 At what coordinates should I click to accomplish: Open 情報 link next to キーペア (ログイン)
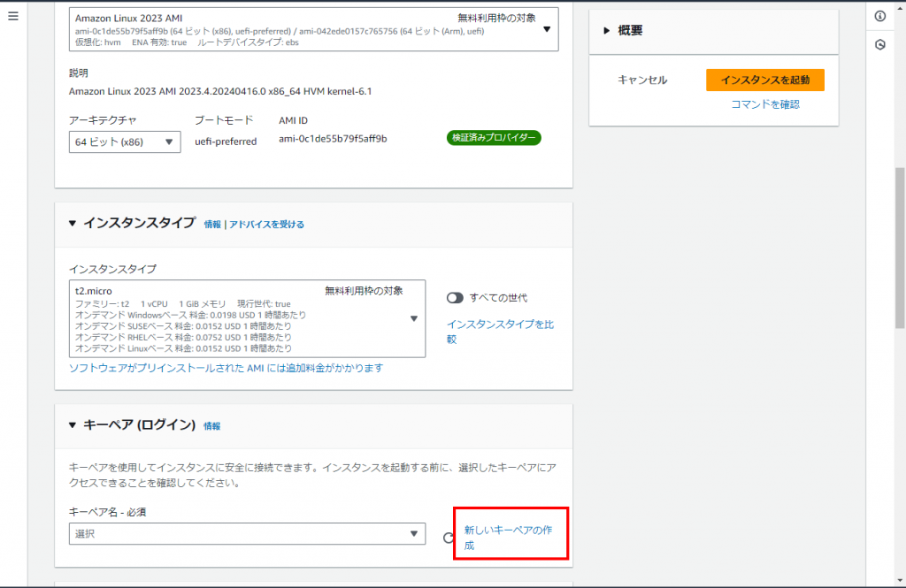point(211,426)
